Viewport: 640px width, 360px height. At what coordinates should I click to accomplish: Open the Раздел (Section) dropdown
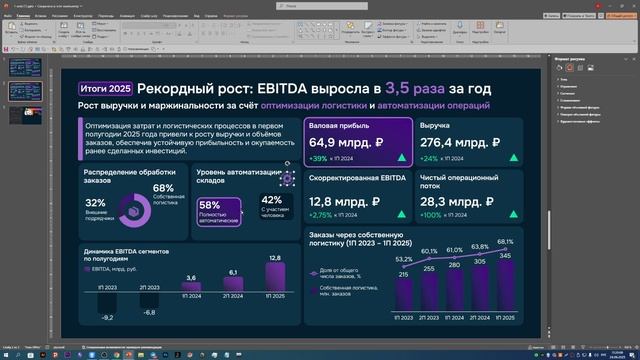click(101, 36)
